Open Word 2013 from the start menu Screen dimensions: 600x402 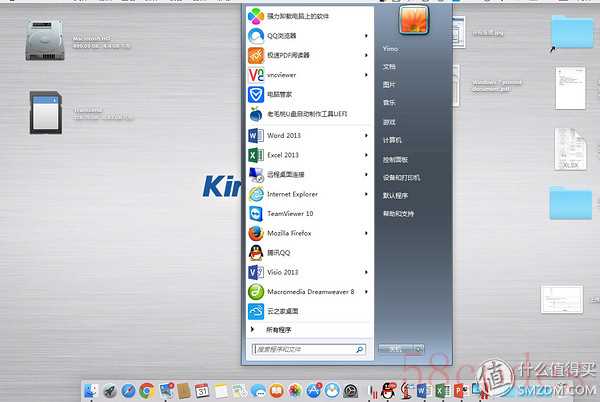[283, 135]
